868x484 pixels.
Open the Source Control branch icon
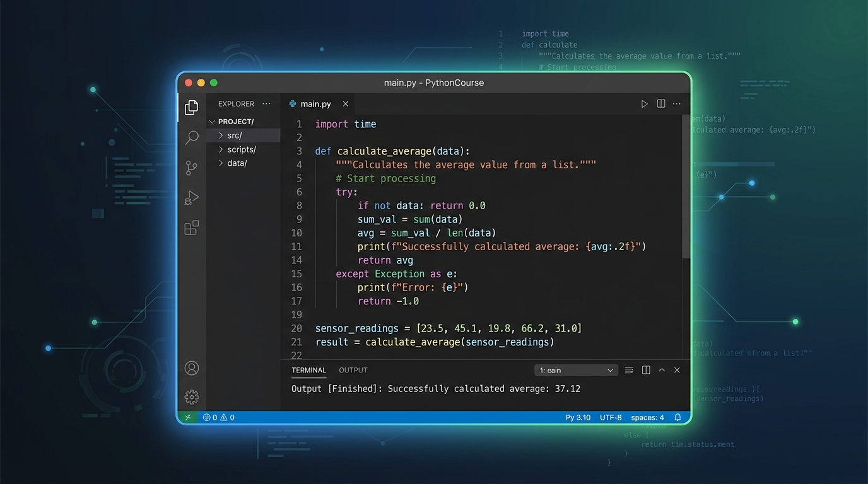click(x=192, y=168)
